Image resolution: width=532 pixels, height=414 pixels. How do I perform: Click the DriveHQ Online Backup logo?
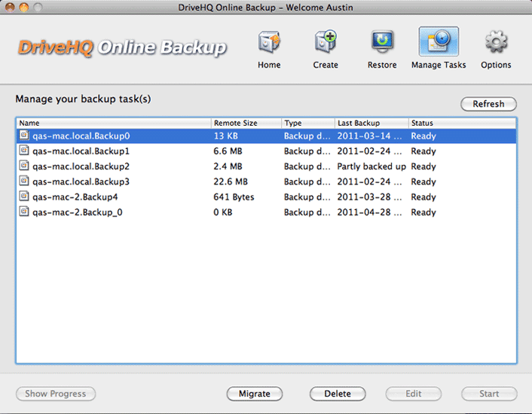(x=122, y=48)
